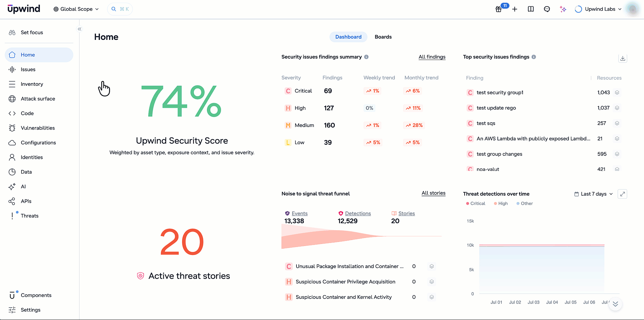Click Medium monthly trend 28%
Screen dimensions: 644x320
pos(414,125)
